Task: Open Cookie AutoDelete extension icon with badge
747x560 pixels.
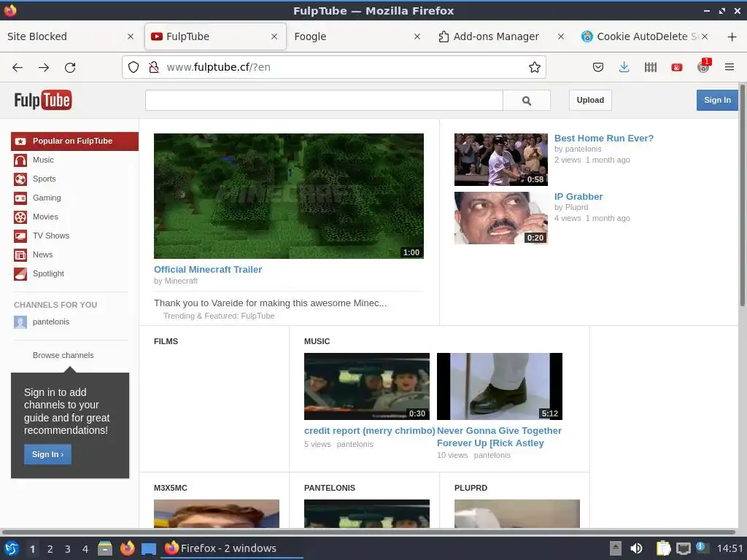Action: tap(704, 66)
